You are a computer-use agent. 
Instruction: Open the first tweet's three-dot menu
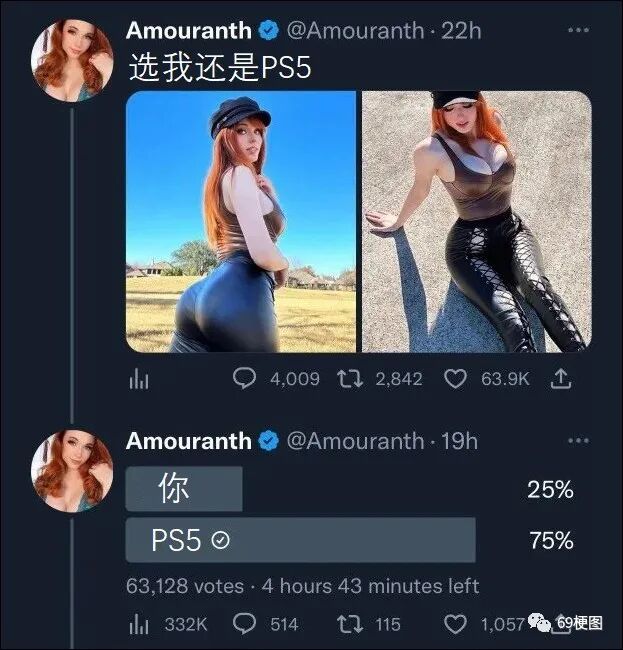[x=578, y=30]
